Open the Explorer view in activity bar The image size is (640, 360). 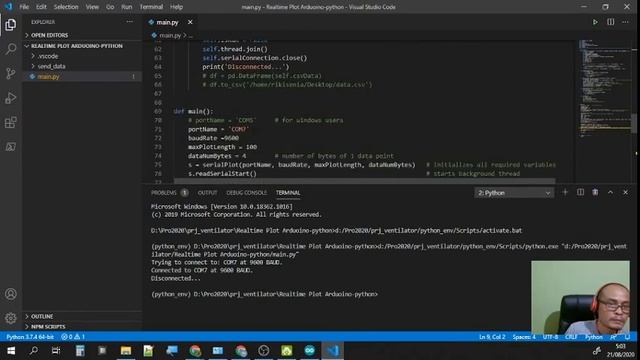[x=11, y=25]
